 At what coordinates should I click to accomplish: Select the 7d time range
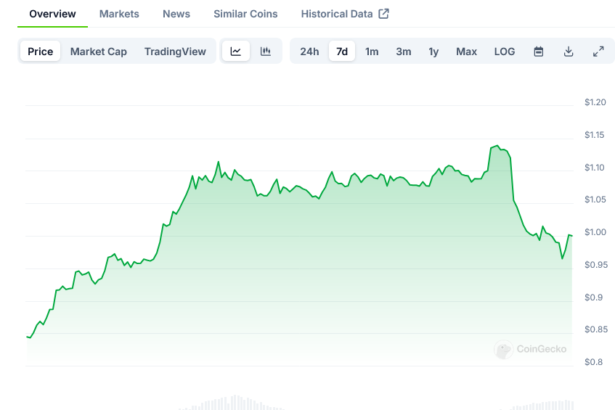tap(342, 51)
